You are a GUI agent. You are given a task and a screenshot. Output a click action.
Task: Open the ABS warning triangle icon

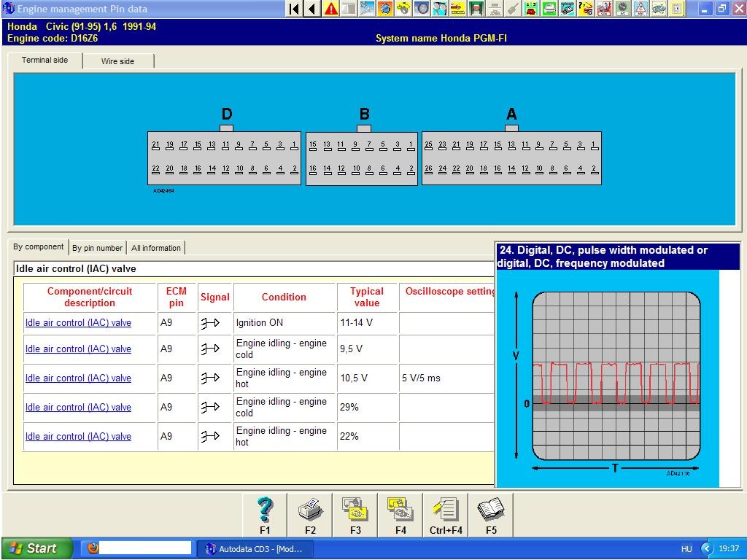point(640,9)
